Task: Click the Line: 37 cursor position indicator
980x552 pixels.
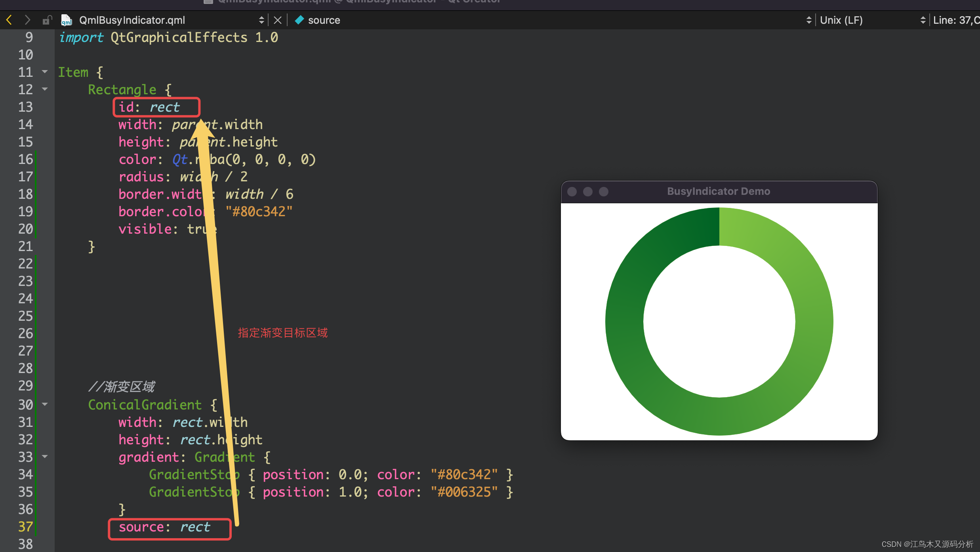Action: tap(955, 20)
